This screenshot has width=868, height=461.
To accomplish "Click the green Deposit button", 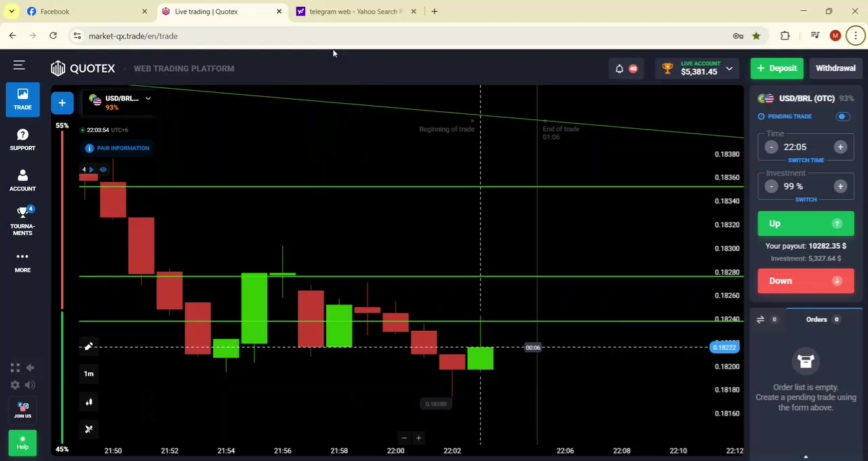I will (776, 68).
